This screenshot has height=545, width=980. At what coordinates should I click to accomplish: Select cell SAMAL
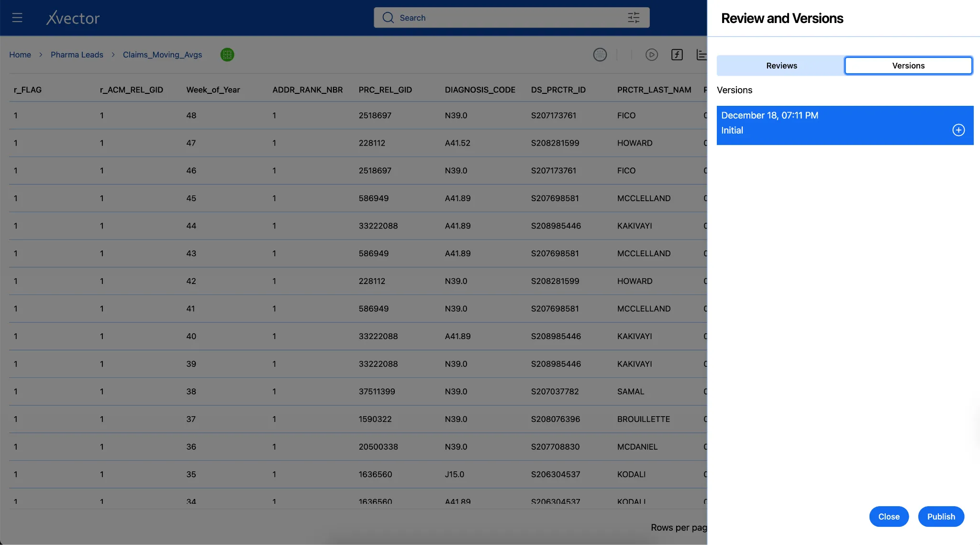pyautogui.click(x=631, y=391)
